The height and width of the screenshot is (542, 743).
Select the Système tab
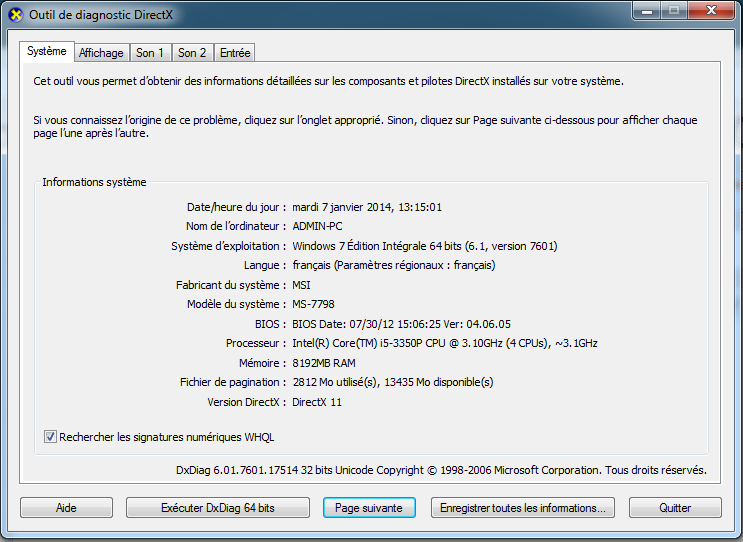46,51
